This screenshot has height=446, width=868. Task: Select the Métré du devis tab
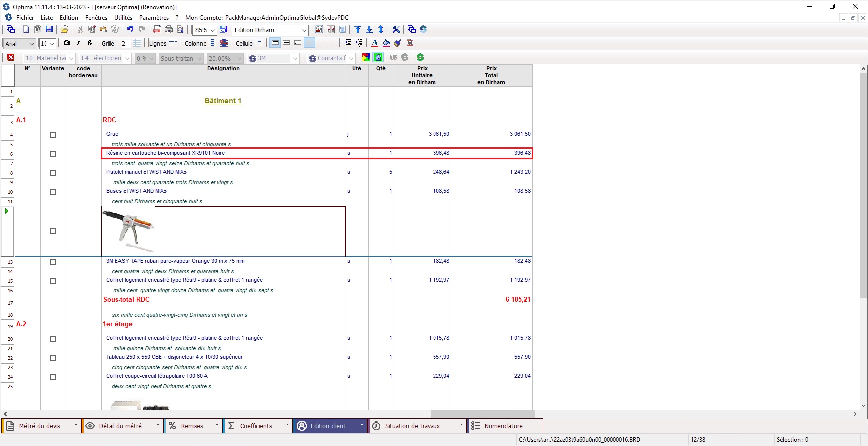coord(39,426)
